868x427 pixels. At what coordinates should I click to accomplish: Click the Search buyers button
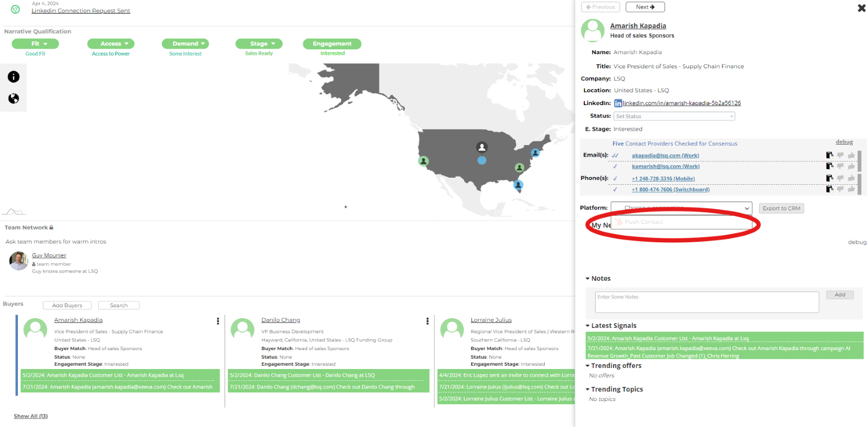click(x=119, y=306)
